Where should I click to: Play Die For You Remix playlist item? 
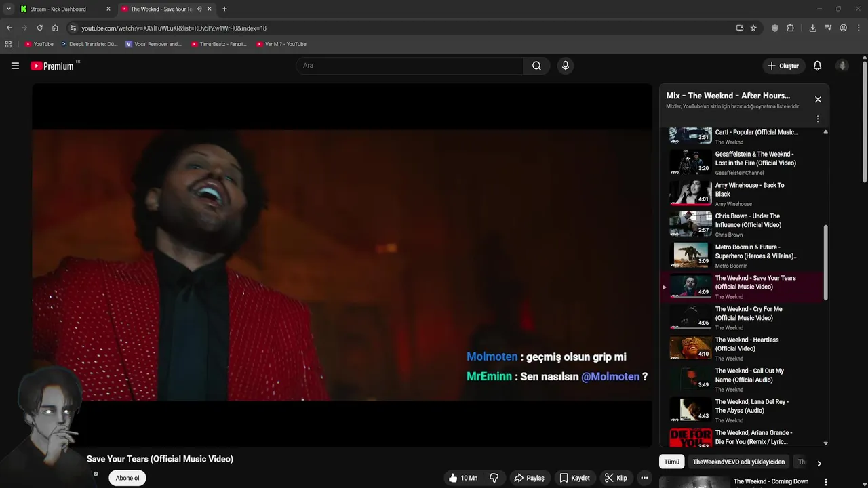(743, 437)
